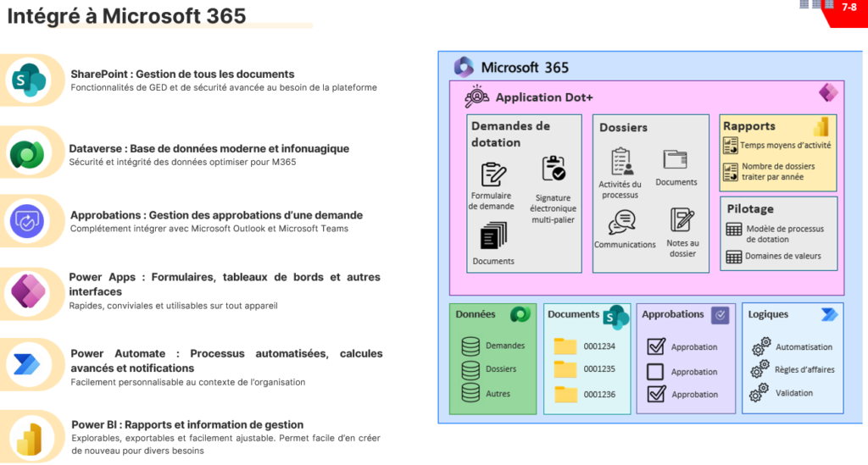Open the Formulaire de demande icon

tap(493, 174)
